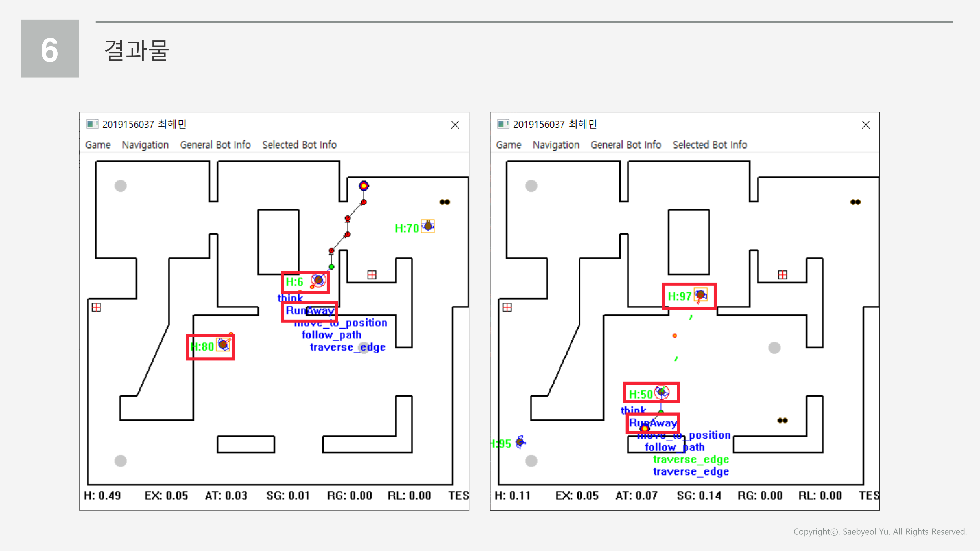Select the bot labeled H:80
The image size is (980, 551).
(222, 345)
